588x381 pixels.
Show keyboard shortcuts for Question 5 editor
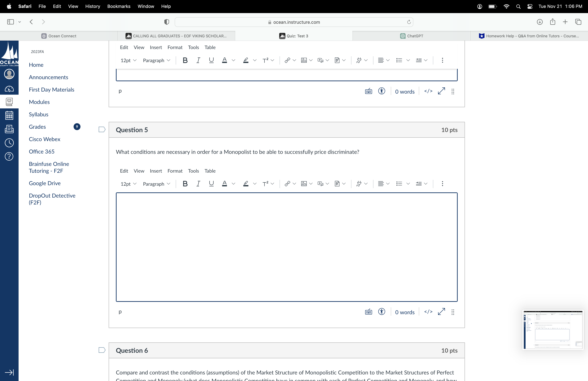[x=368, y=312]
